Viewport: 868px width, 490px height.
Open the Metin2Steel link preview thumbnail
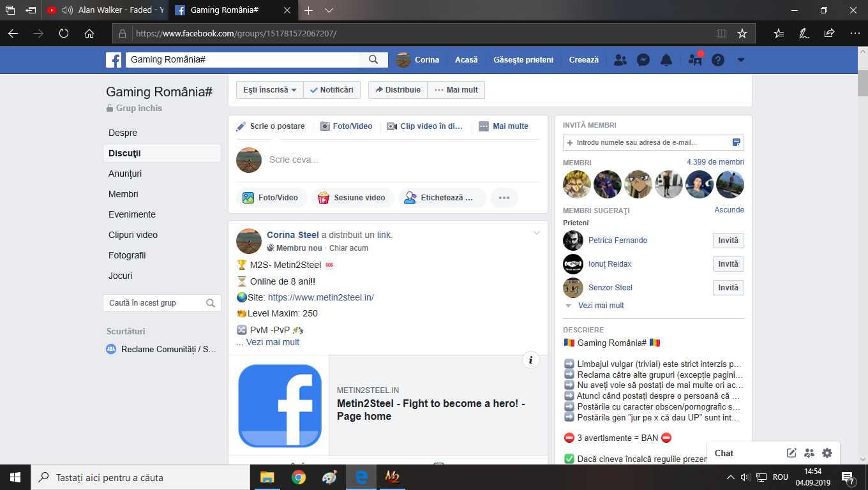[x=280, y=405]
